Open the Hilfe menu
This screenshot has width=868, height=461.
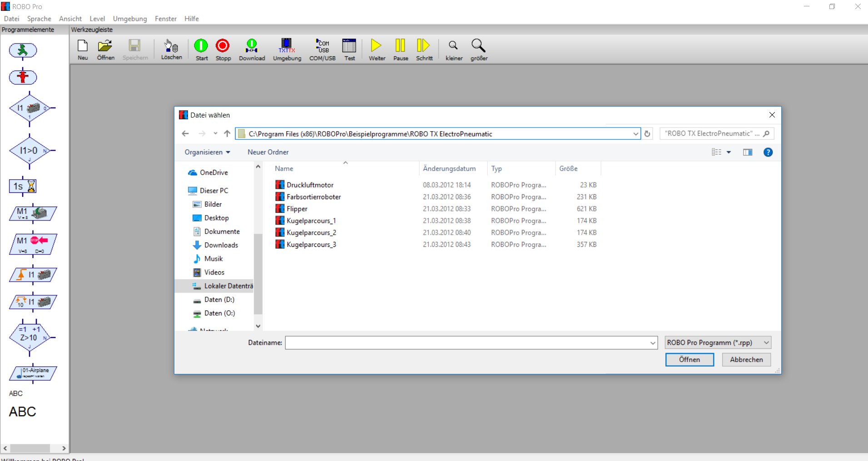(192, 19)
